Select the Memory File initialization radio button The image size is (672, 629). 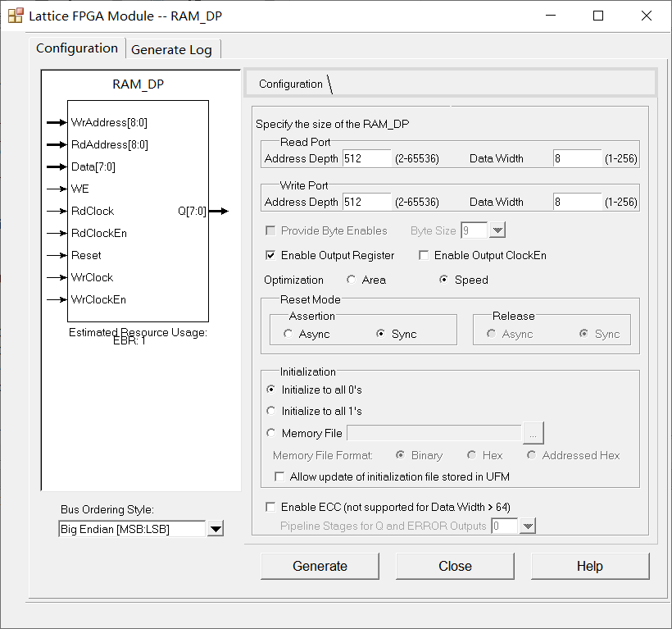tap(272, 433)
